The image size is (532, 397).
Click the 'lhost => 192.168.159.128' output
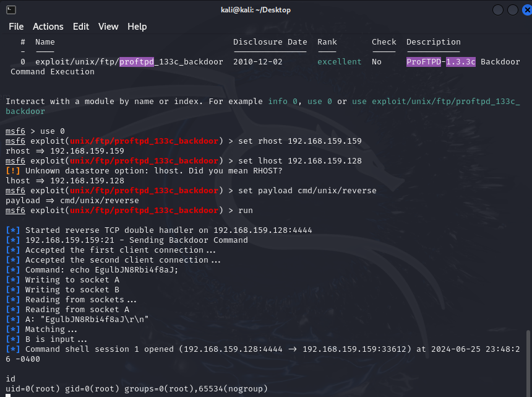(x=65, y=181)
